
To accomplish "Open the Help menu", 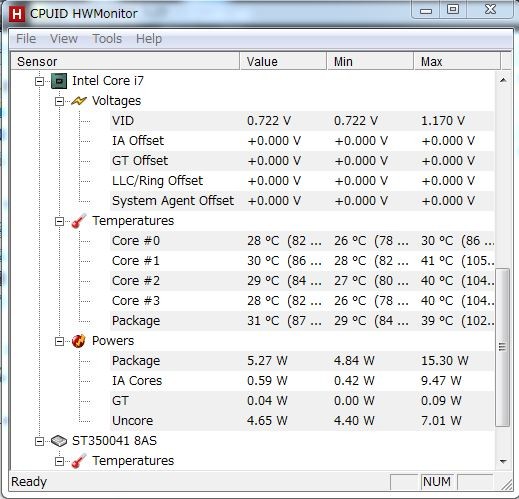I will [x=149, y=39].
